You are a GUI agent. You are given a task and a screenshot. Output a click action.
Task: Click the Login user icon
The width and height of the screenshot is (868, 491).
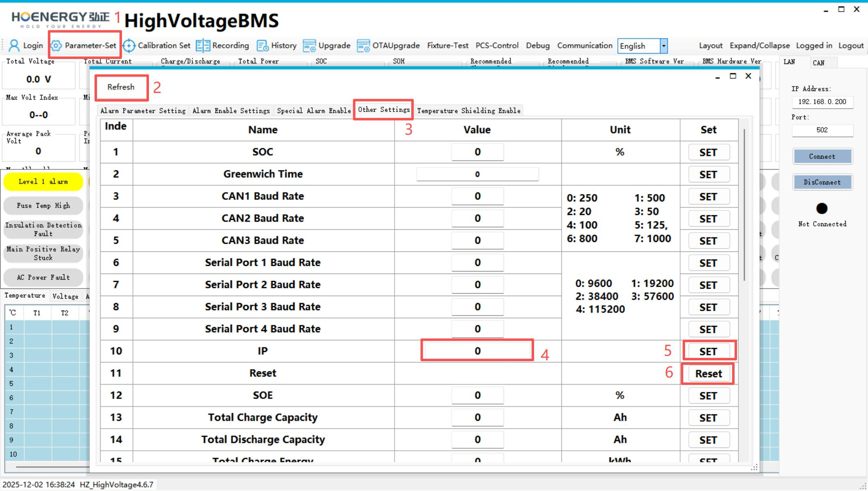14,45
